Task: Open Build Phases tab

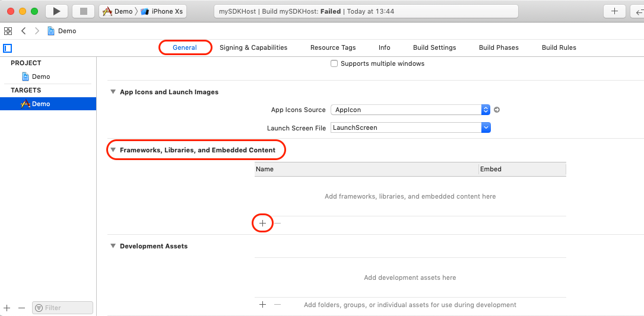Action: click(x=499, y=47)
